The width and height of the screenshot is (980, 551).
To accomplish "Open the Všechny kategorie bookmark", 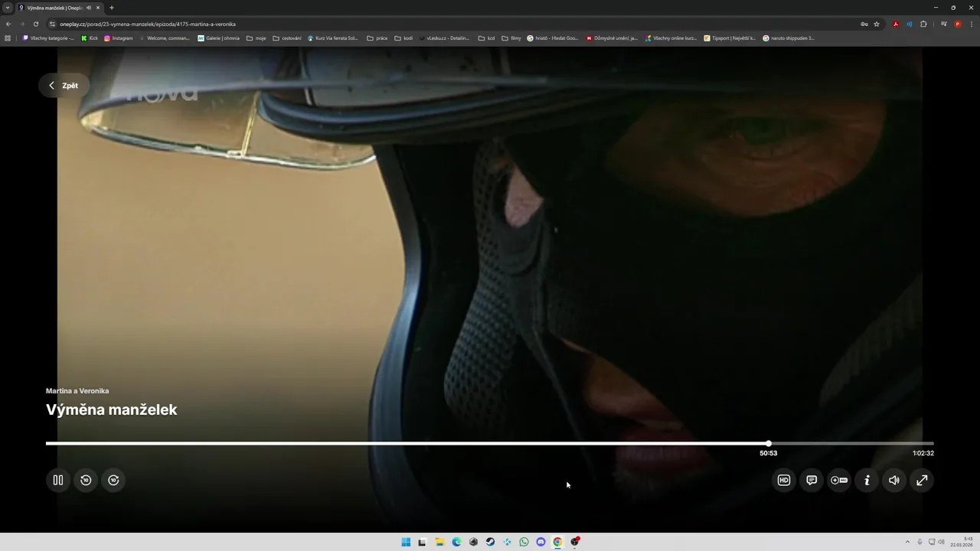I will tap(48, 37).
